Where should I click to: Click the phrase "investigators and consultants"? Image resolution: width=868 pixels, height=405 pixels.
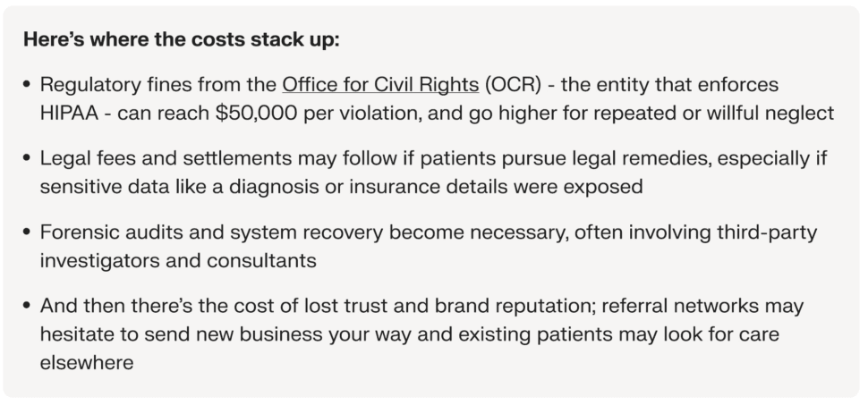click(178, 260)
